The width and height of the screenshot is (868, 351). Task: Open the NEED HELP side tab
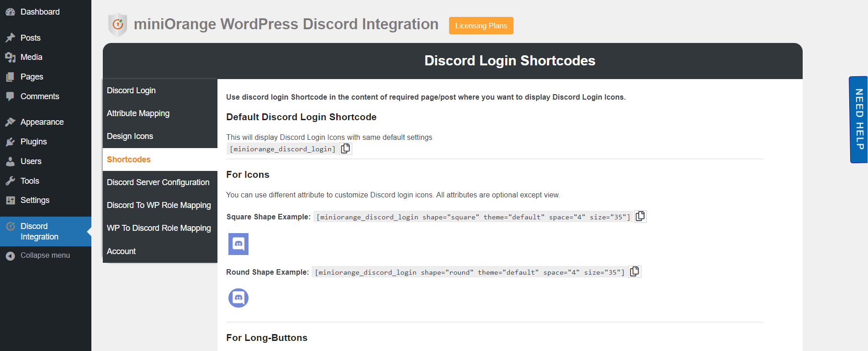[858, 120]
